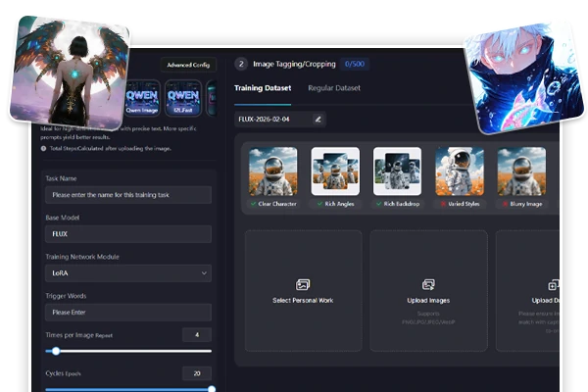Open the Advanced Config button
Viewport: 588px width, 392px height.
pyautogui.click(x=188, y=65)
